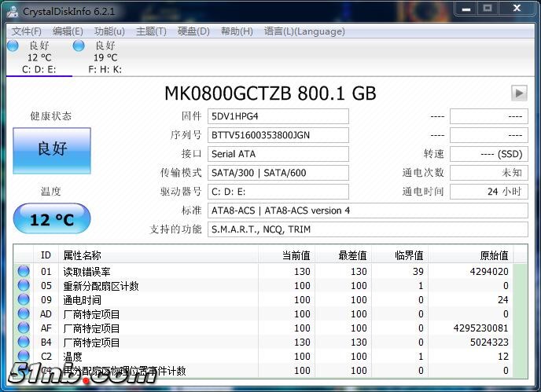This screenshot has width=541, height=392.
Task: Open the 主题(T) menu
Action: (x=151, y=31)
